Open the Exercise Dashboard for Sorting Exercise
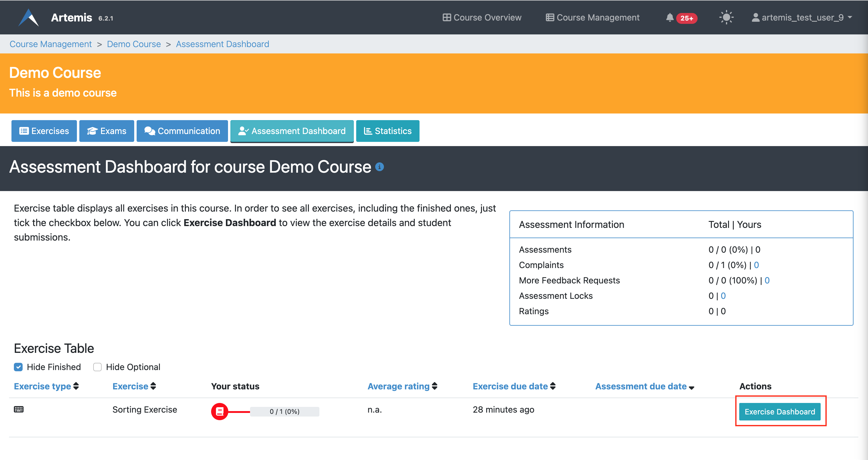 click(x=780, y=411)
